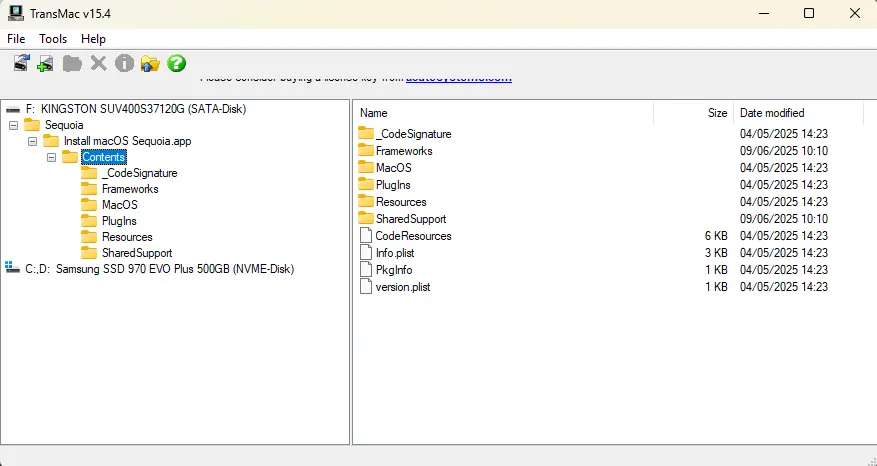
Task: Open the File menu
Action: [x=16, y=39]
